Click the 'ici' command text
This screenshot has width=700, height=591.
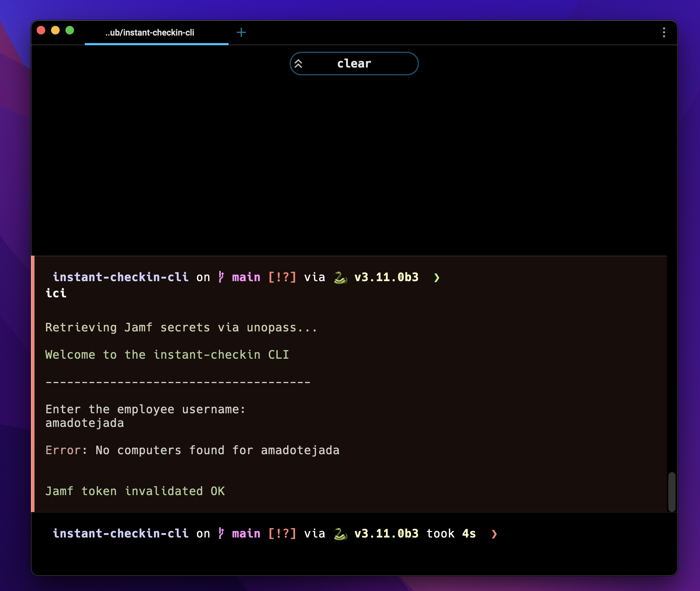[x=56, y=293]
